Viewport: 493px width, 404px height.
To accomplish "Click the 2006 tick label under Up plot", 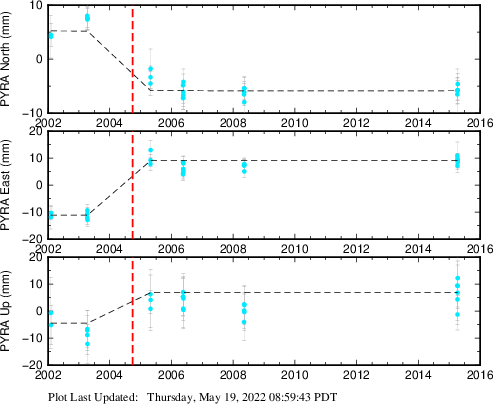I will click(x=171, y=375).
